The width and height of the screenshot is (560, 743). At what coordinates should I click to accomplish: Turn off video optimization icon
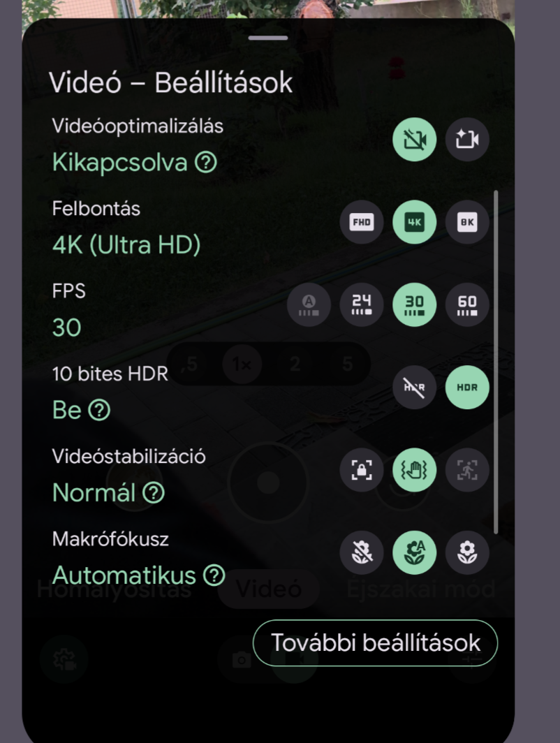(414, 140)
